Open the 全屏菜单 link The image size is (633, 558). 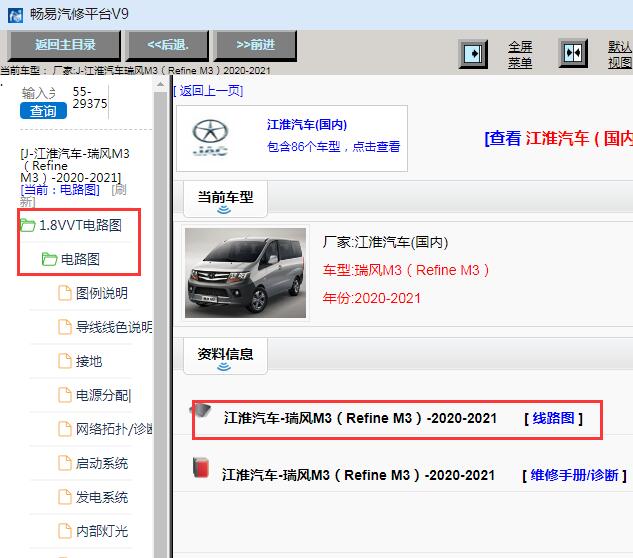click(520, 55)
